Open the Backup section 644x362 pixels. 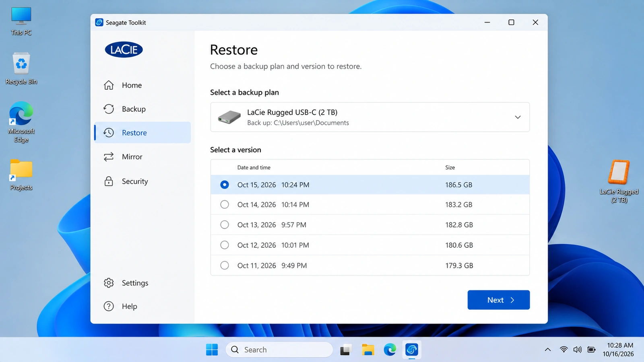pyautogui.click(x=142, y=109)
